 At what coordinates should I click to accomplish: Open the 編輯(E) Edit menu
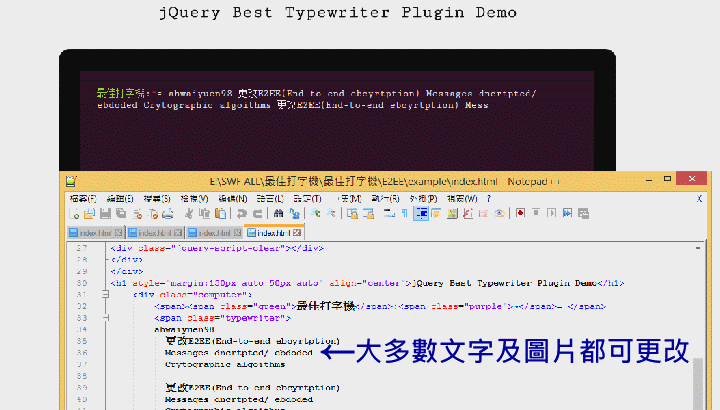[x=120, y=199]
